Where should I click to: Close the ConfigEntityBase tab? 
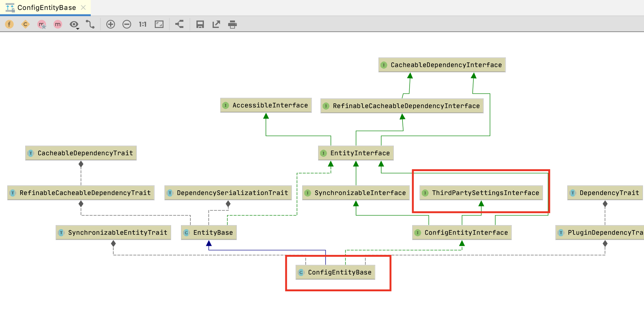click(x=83, y=7)
